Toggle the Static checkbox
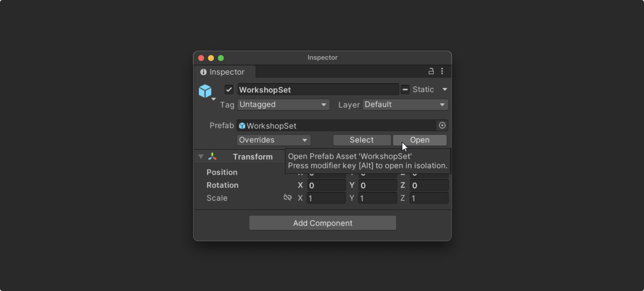This screenshot has width=644, height=291. coord(405,89)
